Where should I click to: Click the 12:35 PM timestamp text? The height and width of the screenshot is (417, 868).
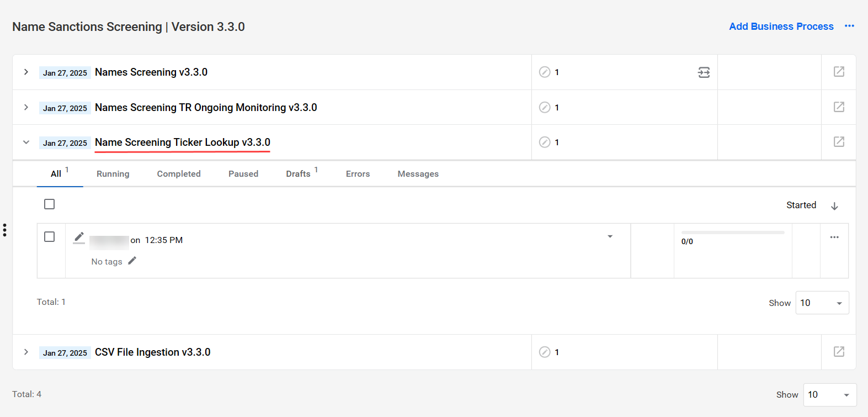pyautogui.click(x=164, y=240)
